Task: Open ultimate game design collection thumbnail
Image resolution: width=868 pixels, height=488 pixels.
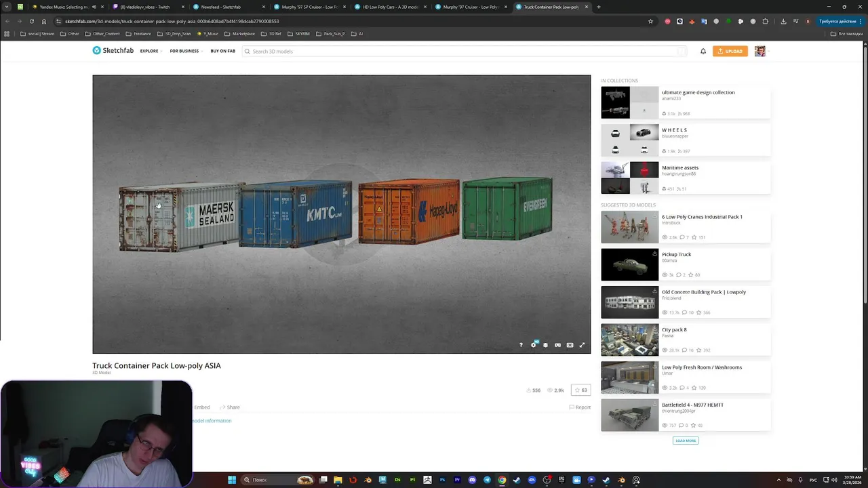Action: 629,102
